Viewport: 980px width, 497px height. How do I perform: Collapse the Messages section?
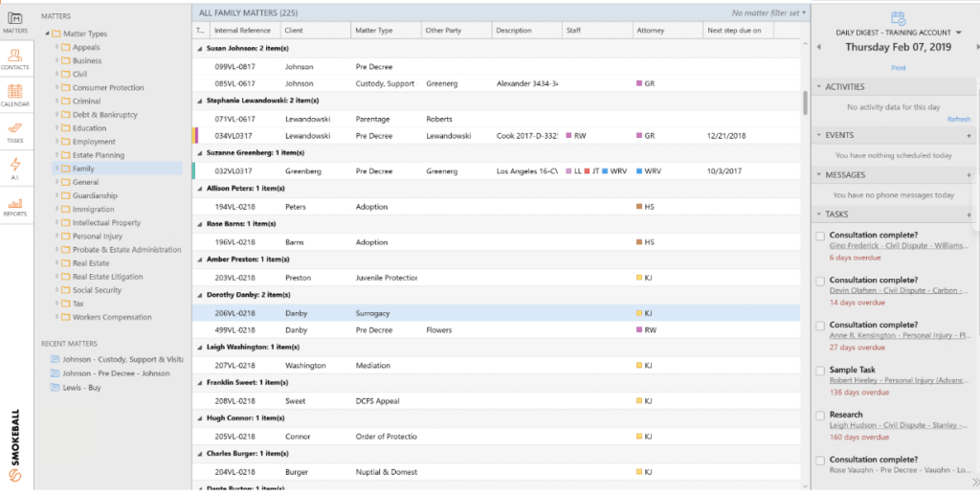(x=819, y=175)
